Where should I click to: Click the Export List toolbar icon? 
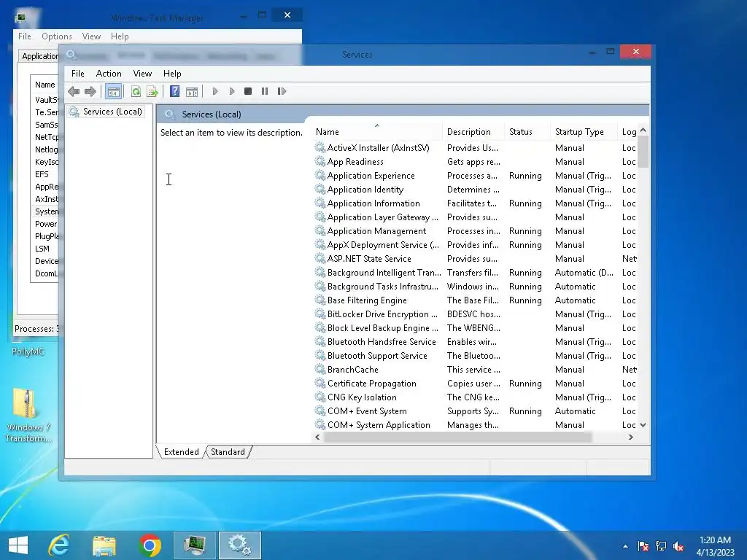[x=152, y=91]
